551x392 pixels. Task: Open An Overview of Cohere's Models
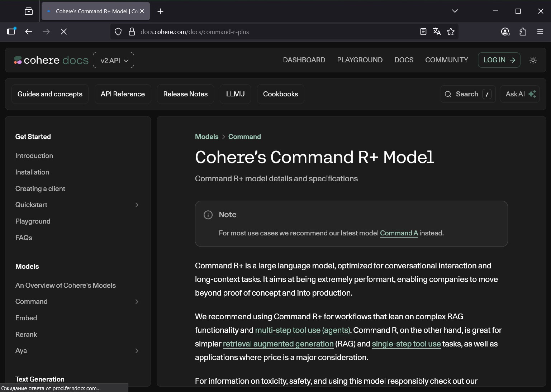(x=66, y=285)
